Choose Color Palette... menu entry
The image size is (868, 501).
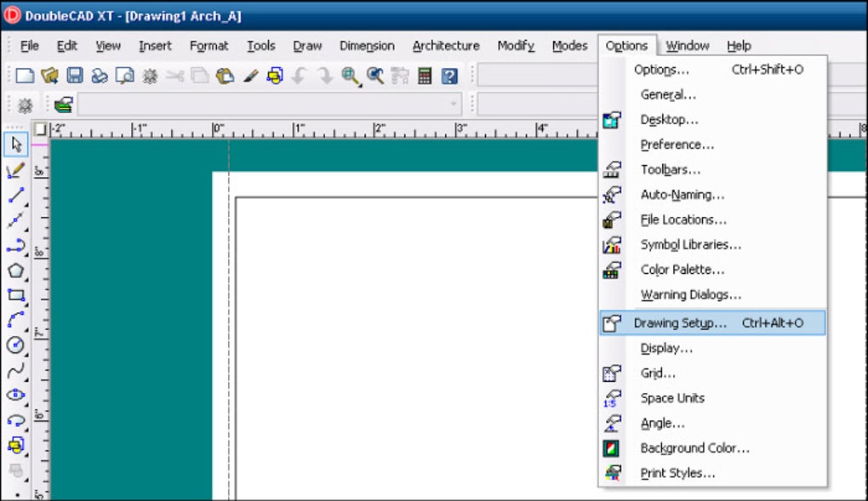tap(713, 270)
